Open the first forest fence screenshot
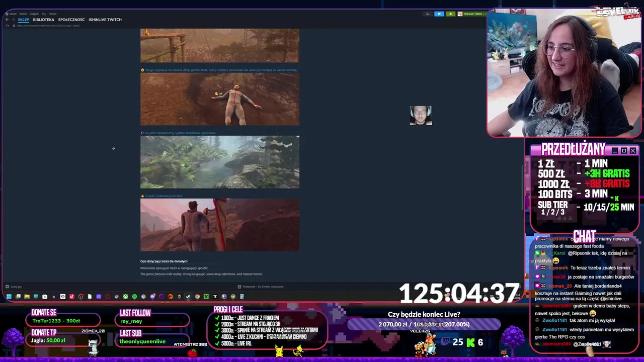This screenshot has width=644, height=362. pos(219,45)
